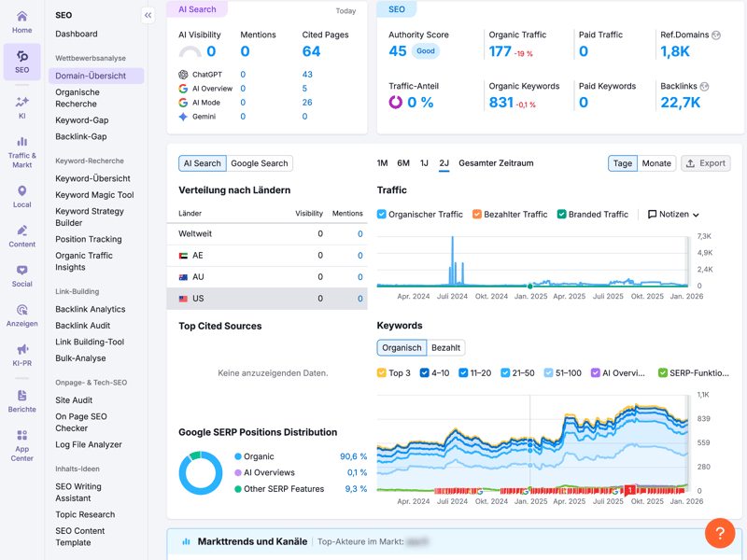Expand the Notizen dropdown

(x=673, y=215)
